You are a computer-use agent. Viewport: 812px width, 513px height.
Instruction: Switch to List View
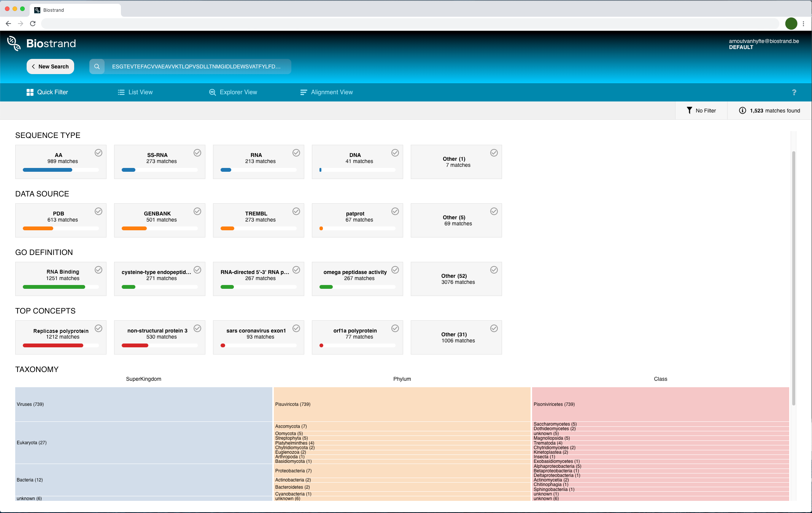pos(135,92)
